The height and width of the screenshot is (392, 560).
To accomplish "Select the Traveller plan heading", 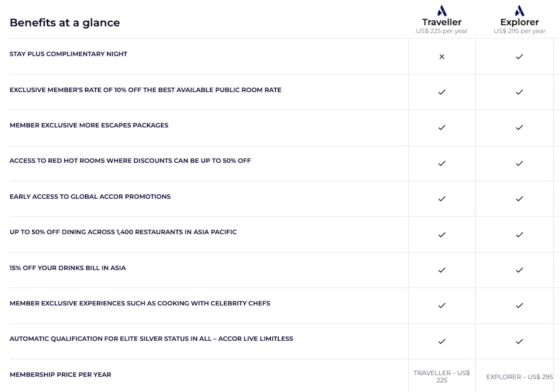I will pos(442,22).
